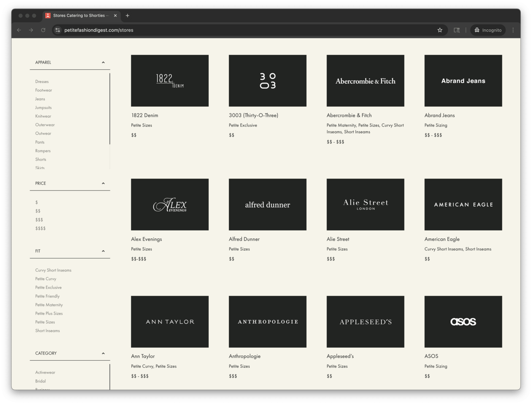Viewport: 532px width, 404px height.
Task: Open the Incognito profile indicator
Action: pos(488,30)
